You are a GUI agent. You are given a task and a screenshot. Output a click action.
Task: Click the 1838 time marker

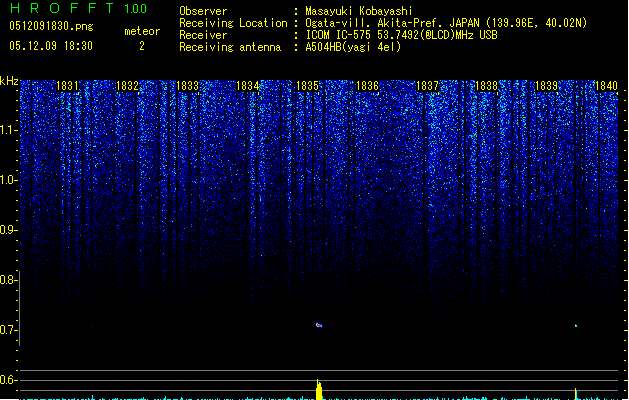(x=487, y=86)
